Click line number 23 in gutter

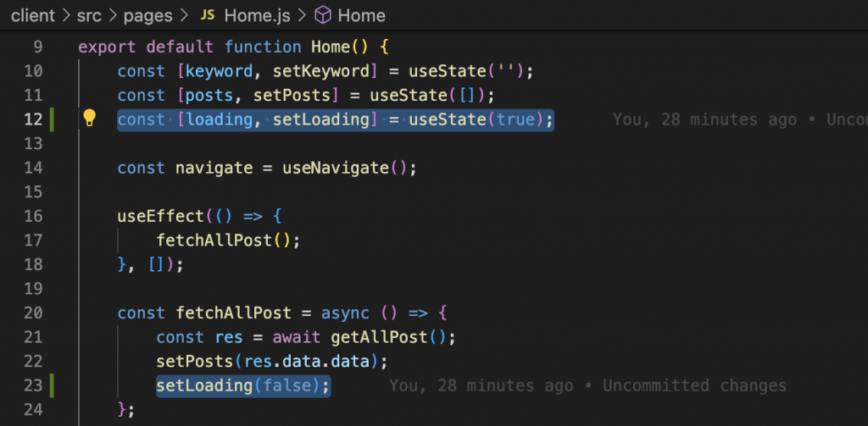click(x=34, y=385)
